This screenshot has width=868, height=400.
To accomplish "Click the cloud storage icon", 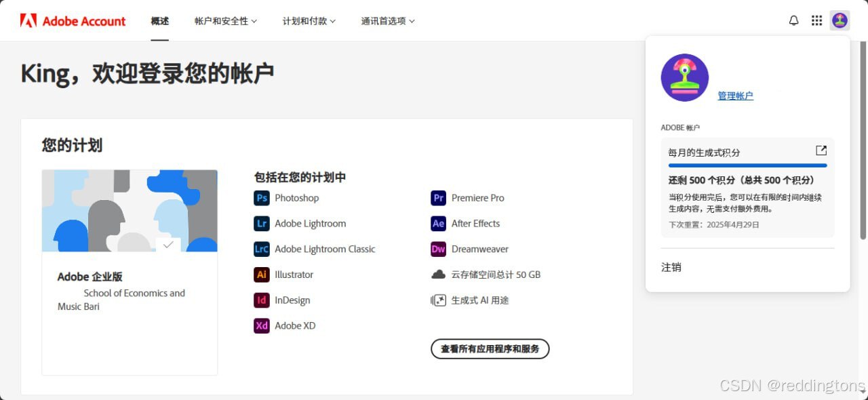I will click(439, 275).
